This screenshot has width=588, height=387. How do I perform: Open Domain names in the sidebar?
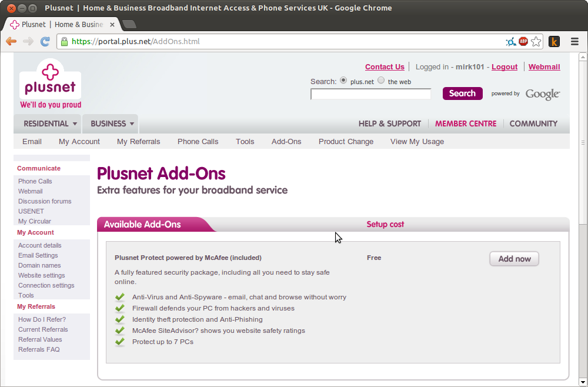[39, 265]
